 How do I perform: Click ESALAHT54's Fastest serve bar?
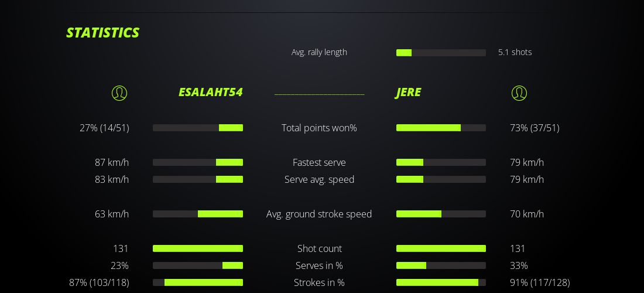pyautogui.click(x=198, y=162)
